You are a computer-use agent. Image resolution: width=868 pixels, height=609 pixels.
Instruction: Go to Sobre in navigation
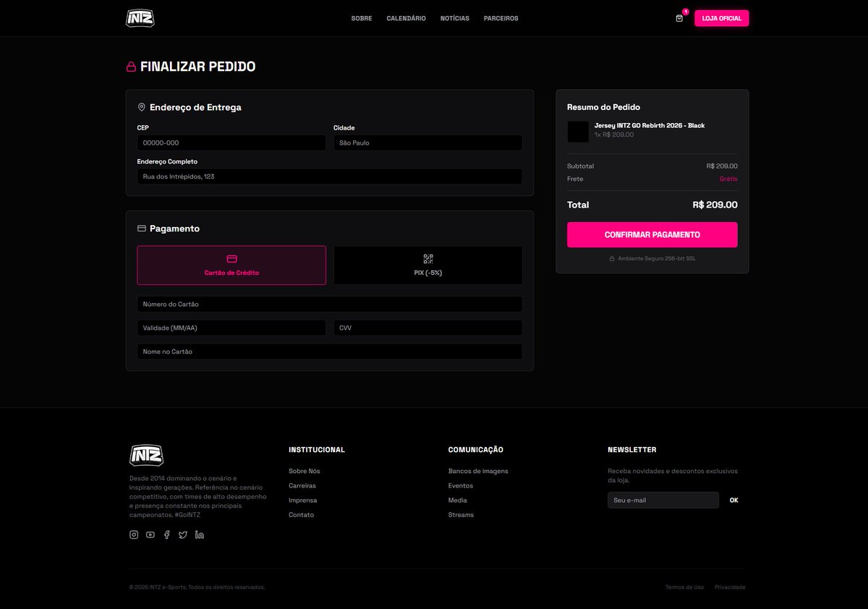[362, 18]
